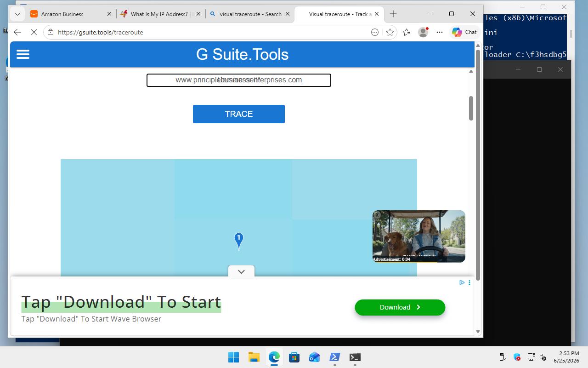Open the Windows Start menu

(233, 357)
